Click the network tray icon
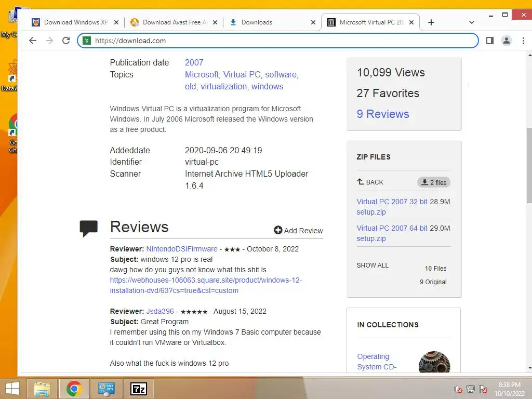The image size is (532, 399). (x=471, y=389)
